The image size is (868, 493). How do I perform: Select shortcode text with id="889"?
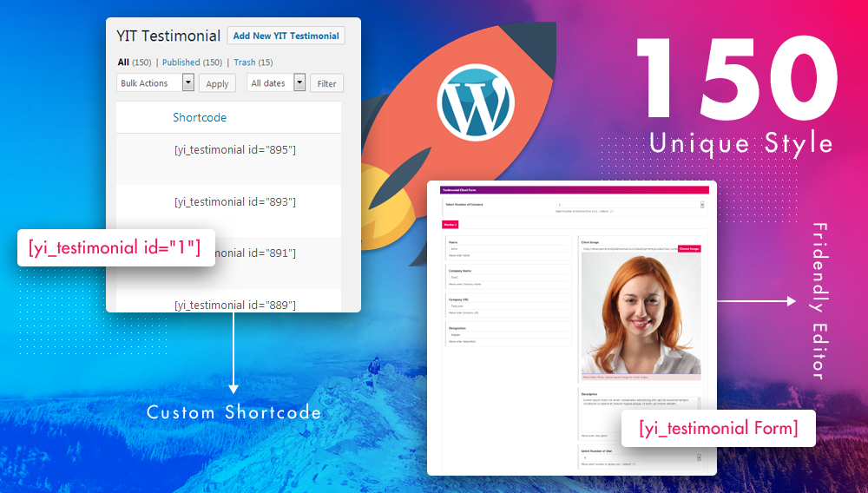[235, 305]
